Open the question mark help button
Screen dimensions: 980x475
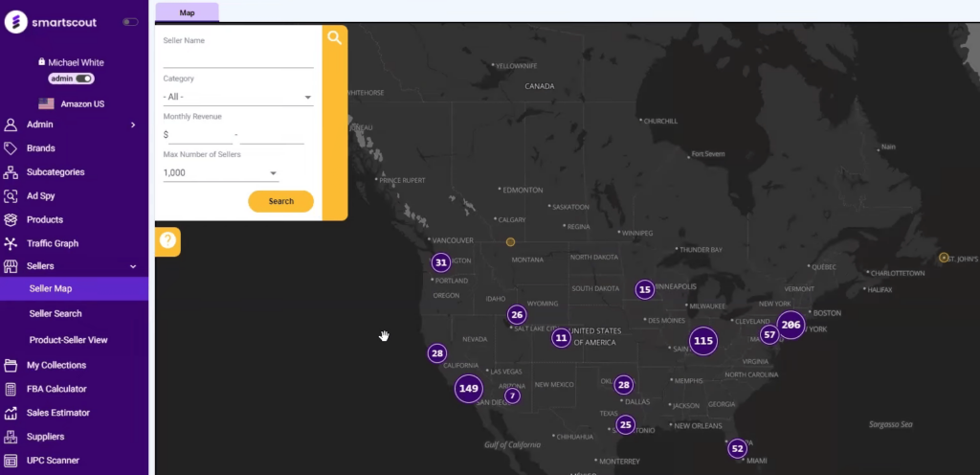click(167, 240)
